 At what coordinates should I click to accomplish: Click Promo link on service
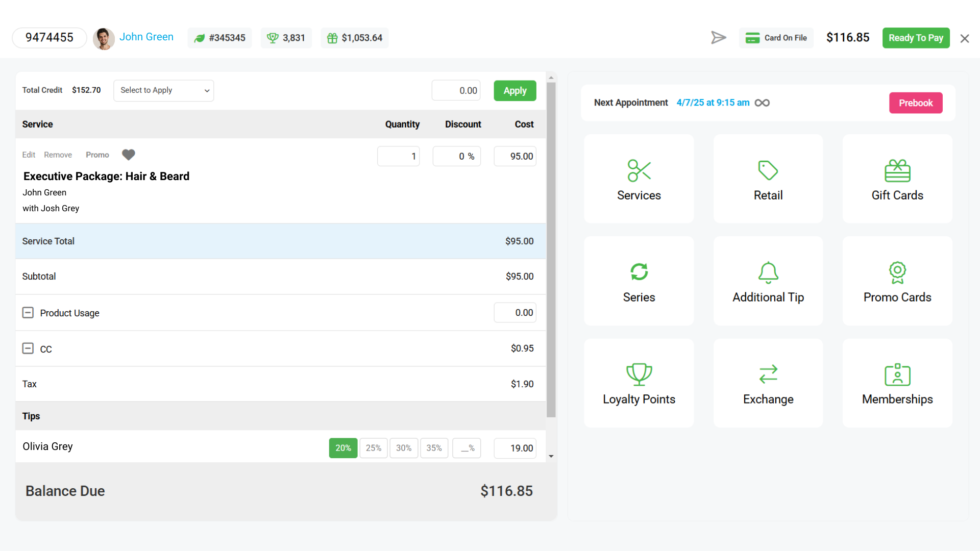point(97,155)
